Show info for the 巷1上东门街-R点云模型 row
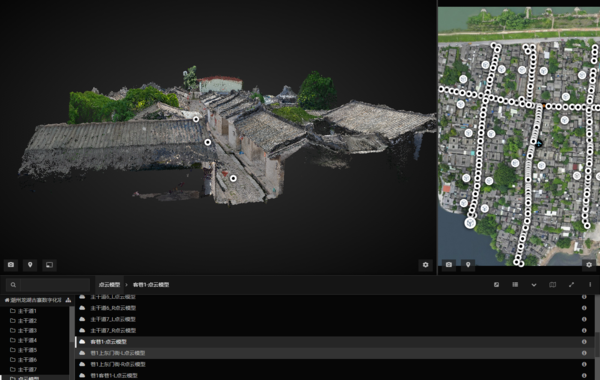The height and width of the screenshot is (380, 600). click(584, 364)
